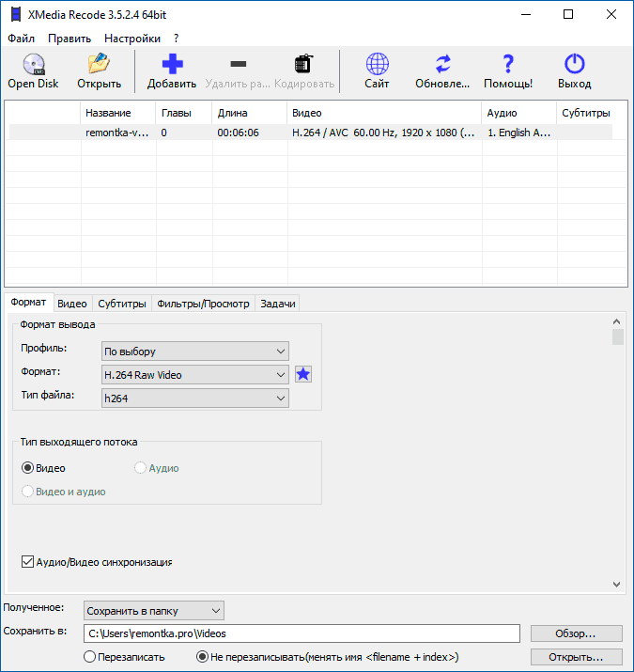Click the Открыть folder icon in toolbar
The width and height of the screenshot is (634, 672).
[99, 71]
